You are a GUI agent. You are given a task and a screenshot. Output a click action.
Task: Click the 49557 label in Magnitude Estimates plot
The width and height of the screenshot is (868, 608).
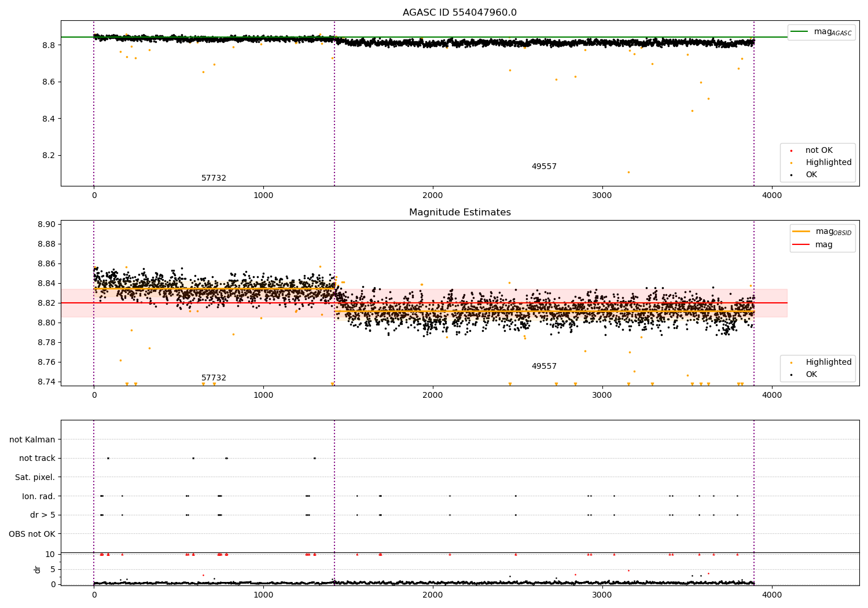(544, 366)
